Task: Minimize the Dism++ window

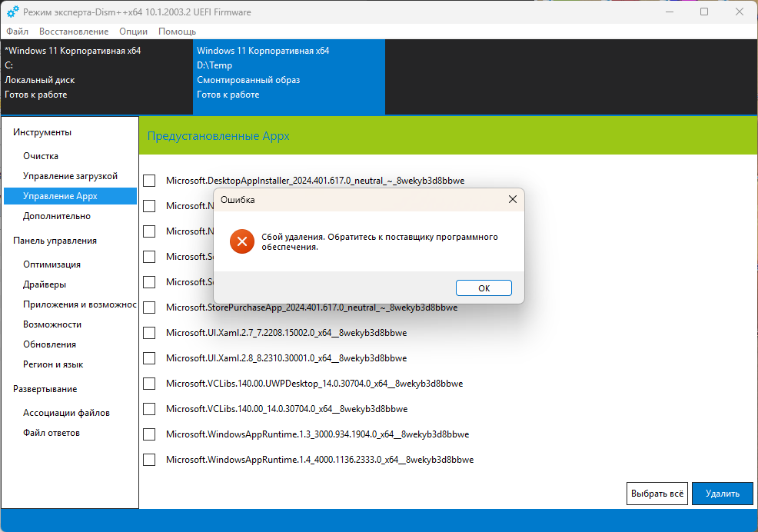Action: [670, 12]
